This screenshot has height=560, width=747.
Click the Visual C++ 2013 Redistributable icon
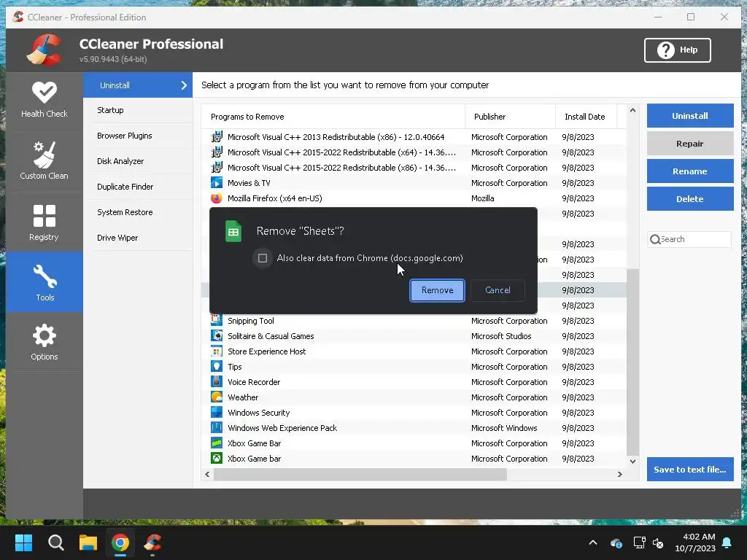click(x=217, y=137)
